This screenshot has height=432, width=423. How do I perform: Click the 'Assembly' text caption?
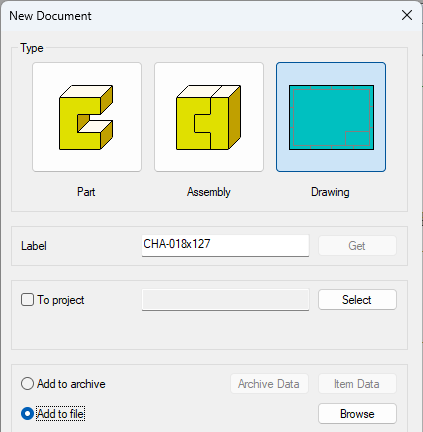point(209,192)
